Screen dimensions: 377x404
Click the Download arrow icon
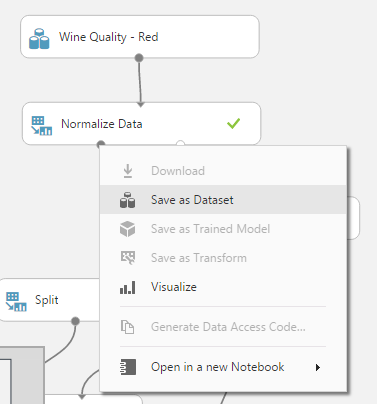(128, 171)
